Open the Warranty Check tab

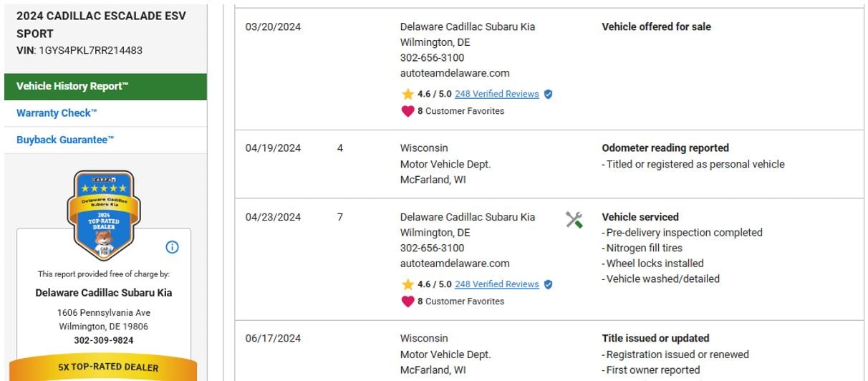(57, 113)
